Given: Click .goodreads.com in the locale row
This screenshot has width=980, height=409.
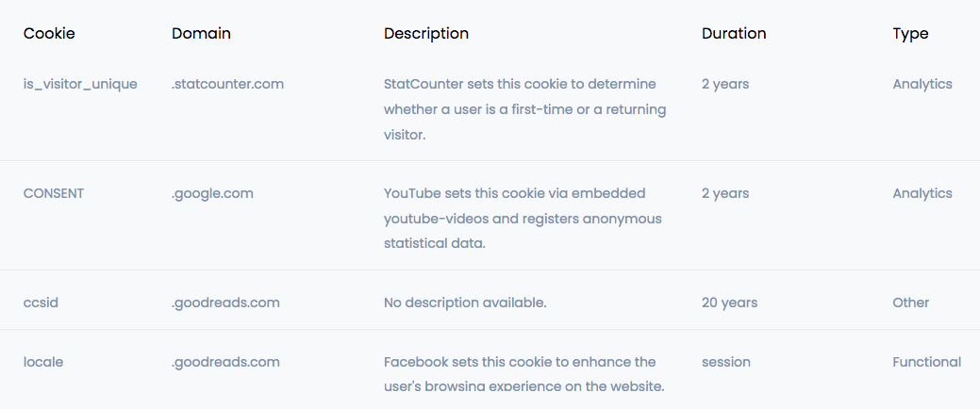Looking at the screenshot, I should (x=225, y=362).
